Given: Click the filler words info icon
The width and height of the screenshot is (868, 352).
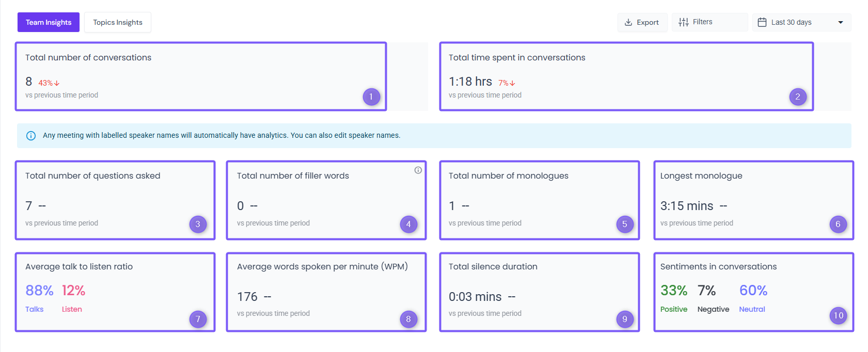Looking at the screenshot, I should point(418,170).
